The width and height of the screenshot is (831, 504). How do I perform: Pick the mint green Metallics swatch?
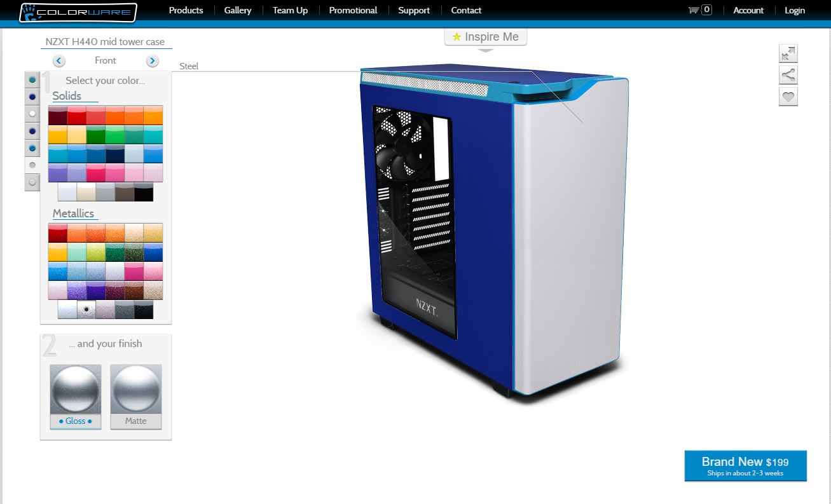(x=77, y=252)
